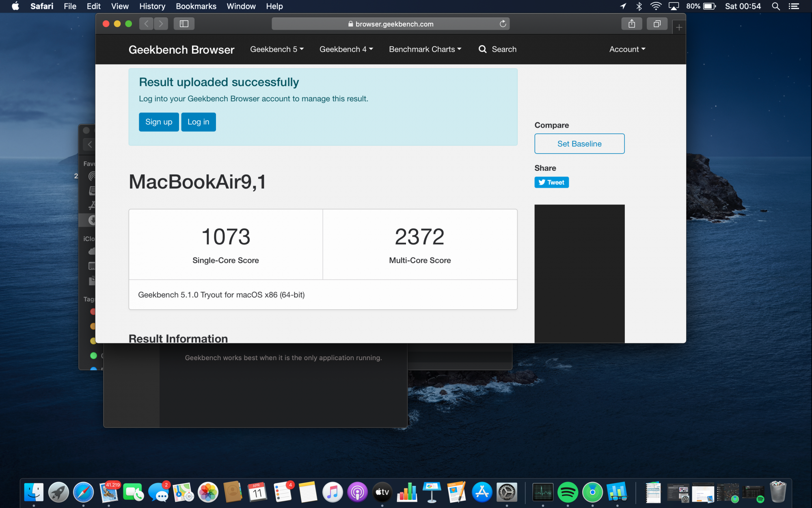Open the Edit menu
The image size is (812, 508).
(x=93, y=6)
